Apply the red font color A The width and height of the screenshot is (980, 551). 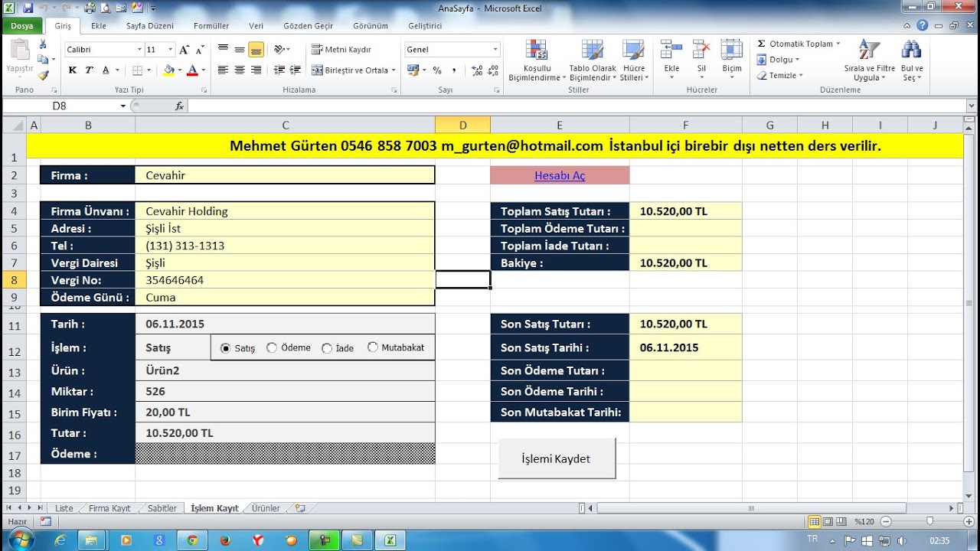(x=192, y=70)
